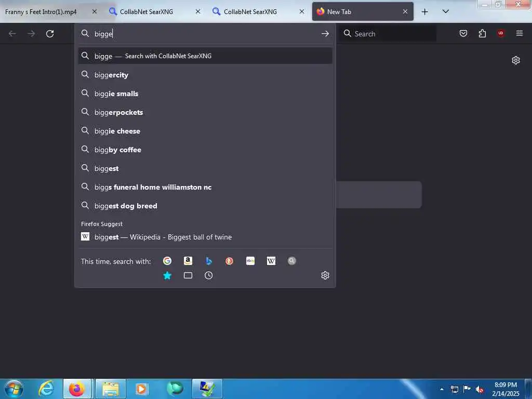Choose the biggie smalls suggestion
The image size is (532, 399).
coord(205,94)
